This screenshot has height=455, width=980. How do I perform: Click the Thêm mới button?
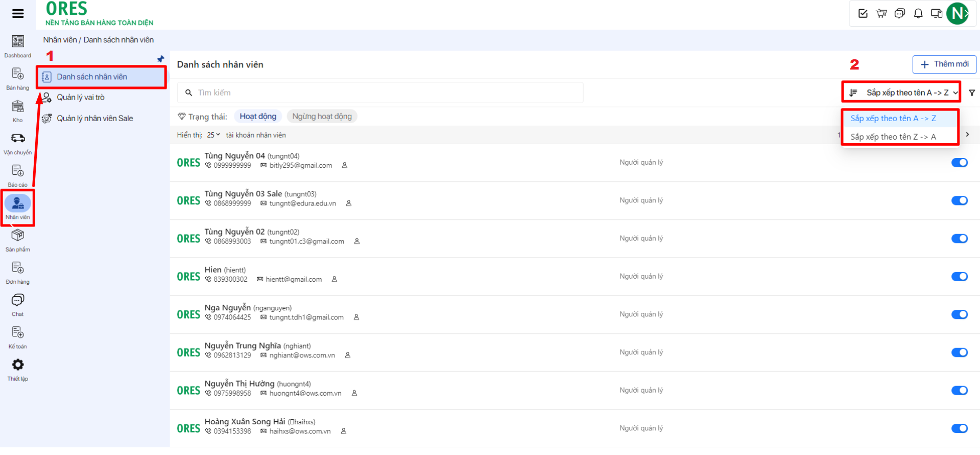944,64
